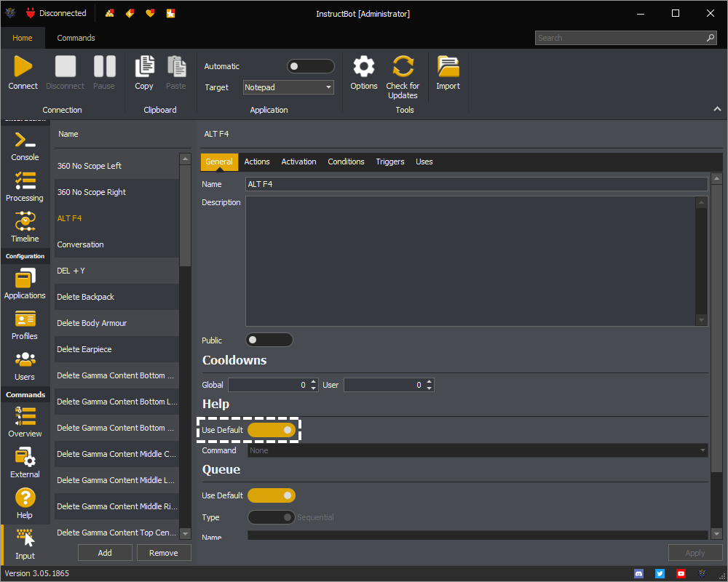Click Check for Updates icon
The image size is (728, 582).
[403, 66]
